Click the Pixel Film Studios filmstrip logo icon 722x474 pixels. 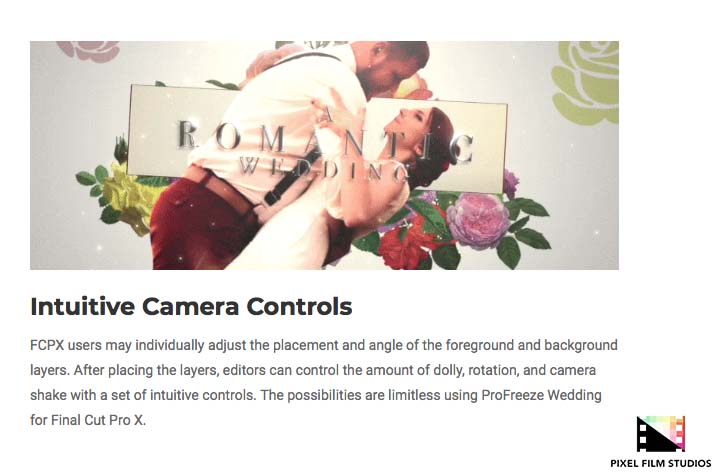[x=661, y=433]
